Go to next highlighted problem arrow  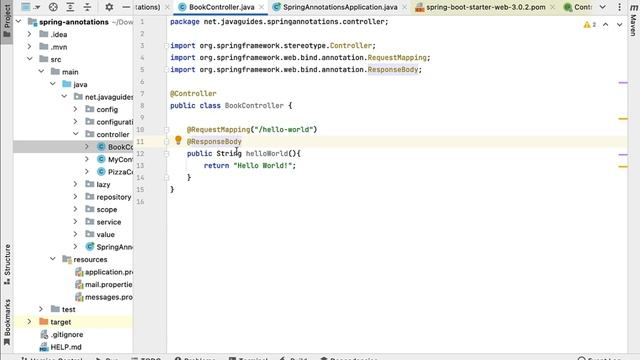click(620, 25)
